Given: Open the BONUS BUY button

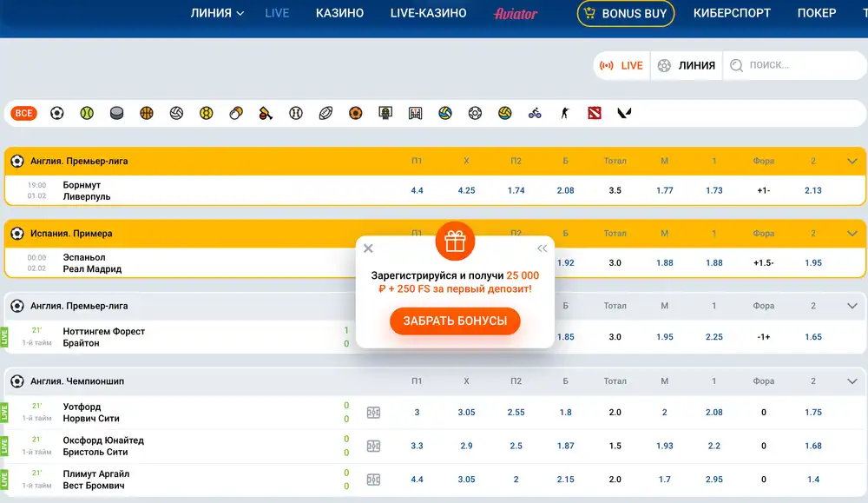Looking at the screenshot, I should [626, 14].
